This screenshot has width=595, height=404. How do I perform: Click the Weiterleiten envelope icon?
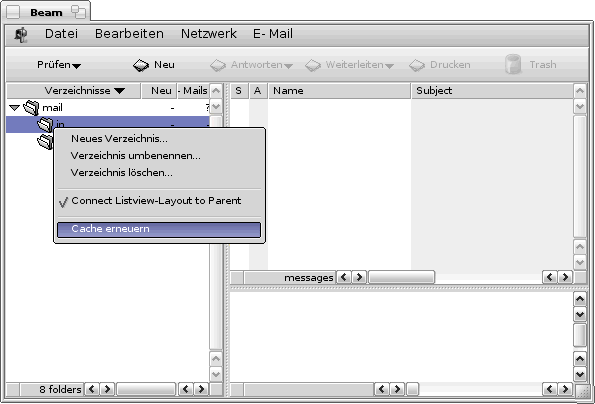click(x=313, y=65)
